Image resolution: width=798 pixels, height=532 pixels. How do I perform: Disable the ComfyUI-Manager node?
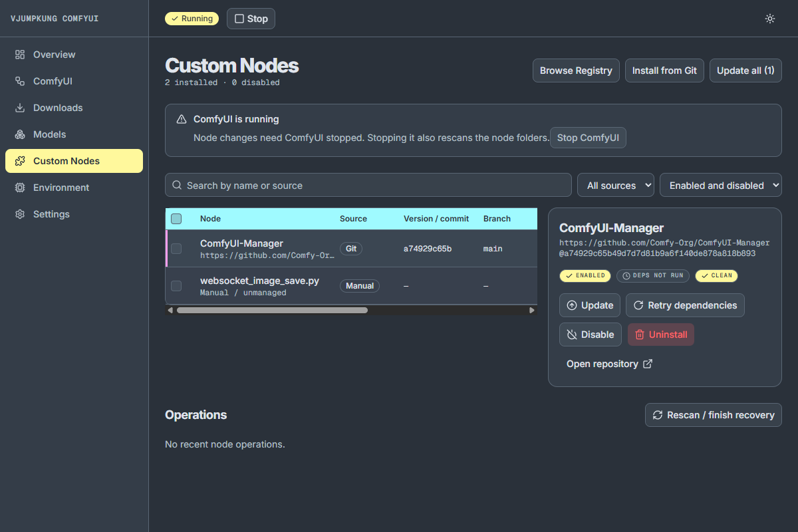point(591,334)
